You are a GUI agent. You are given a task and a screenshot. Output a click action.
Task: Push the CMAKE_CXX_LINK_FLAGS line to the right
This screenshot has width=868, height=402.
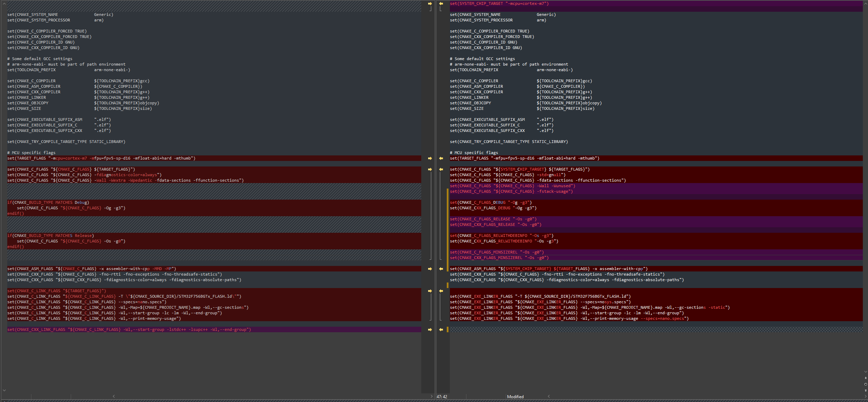pos(430,329)
